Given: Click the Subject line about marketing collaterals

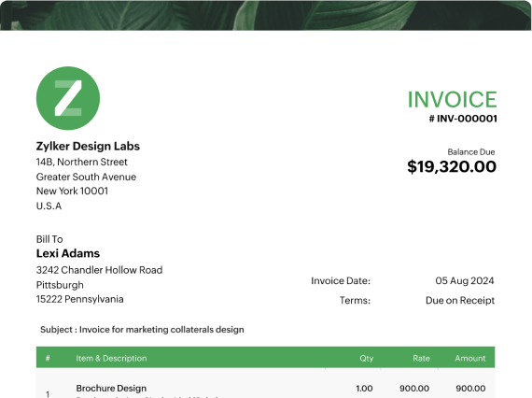Looking at the screenshot, I should (142, 330).
